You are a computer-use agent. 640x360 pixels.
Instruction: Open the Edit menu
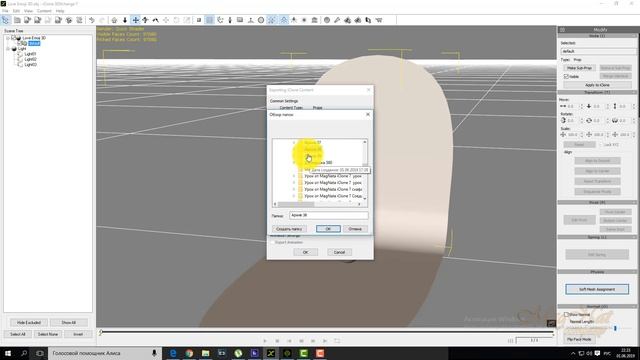16,11
